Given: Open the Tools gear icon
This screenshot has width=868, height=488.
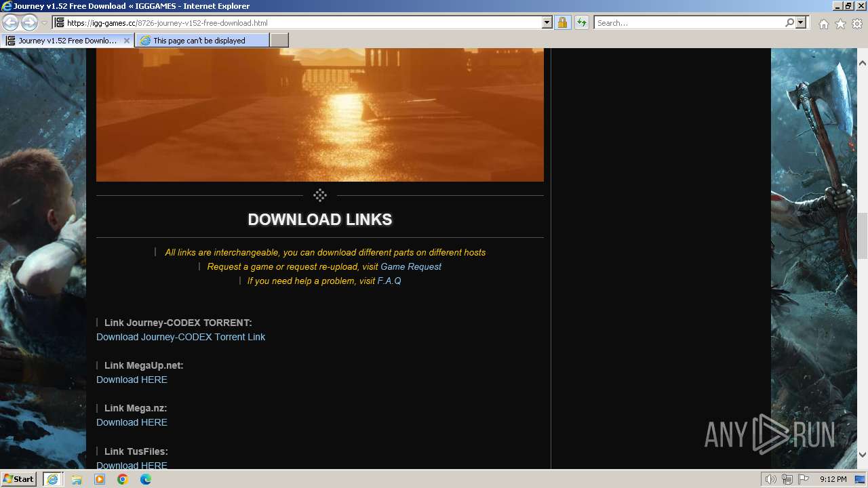Looking at the screenshot, I should 857,24.
